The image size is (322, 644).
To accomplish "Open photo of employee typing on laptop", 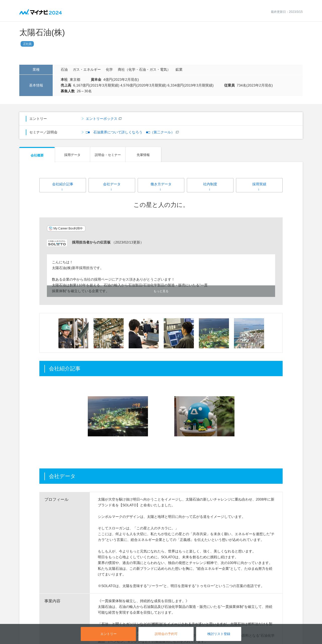I will point(144,333).
